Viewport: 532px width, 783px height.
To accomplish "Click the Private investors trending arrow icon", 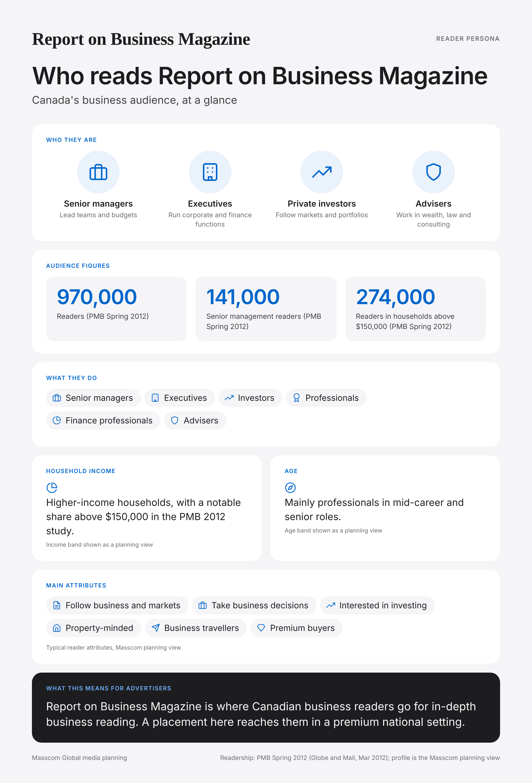I will (x=322, y=172).
